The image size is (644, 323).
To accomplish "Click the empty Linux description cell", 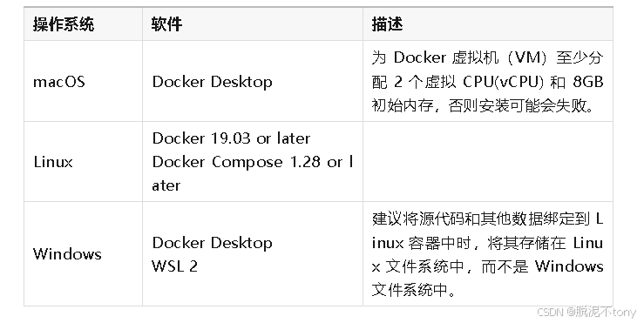I will click(x=487, y=162).
